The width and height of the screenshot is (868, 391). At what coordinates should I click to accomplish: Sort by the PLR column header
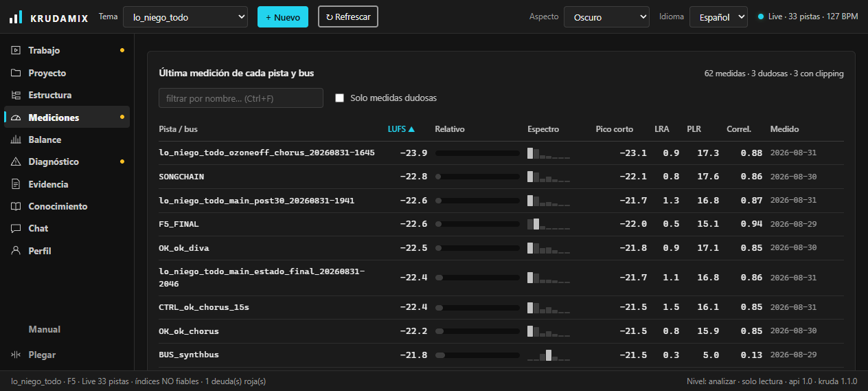(694, 129)
